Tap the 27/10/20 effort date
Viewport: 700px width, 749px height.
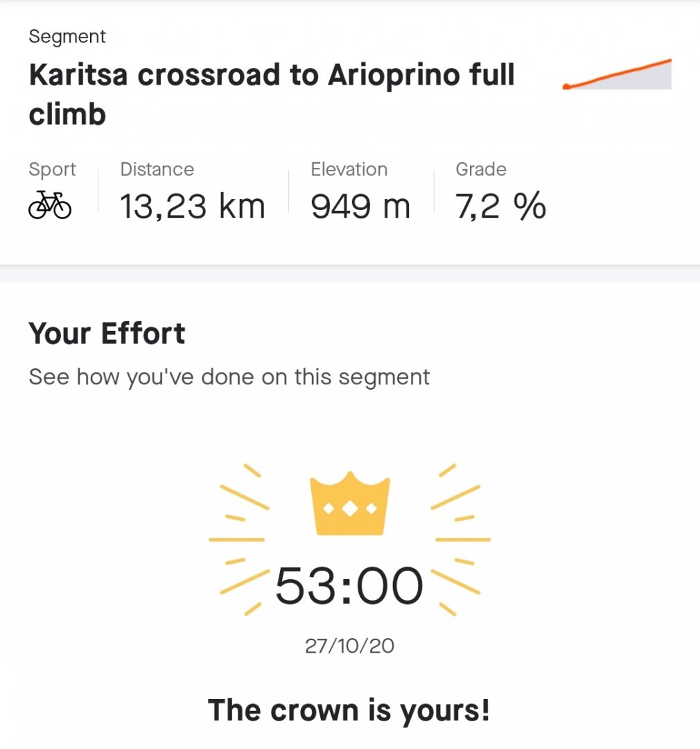click(x=349, y=646)
